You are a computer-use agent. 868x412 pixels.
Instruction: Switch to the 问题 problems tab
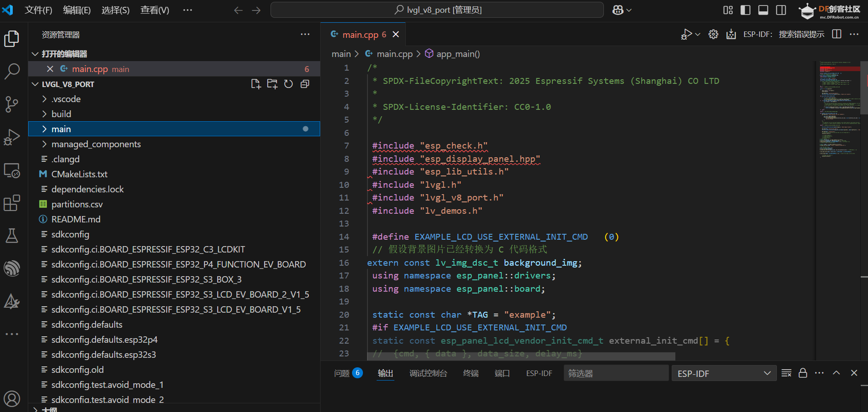coord(348,373)
